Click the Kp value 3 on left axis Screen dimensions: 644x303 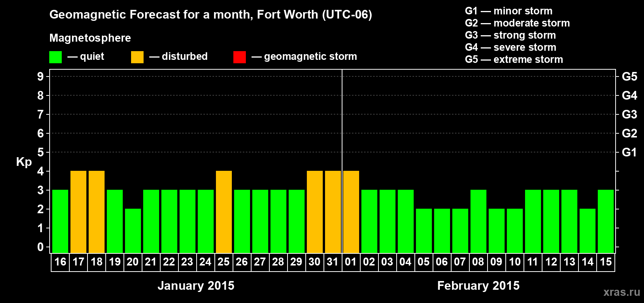coord(41,190)
